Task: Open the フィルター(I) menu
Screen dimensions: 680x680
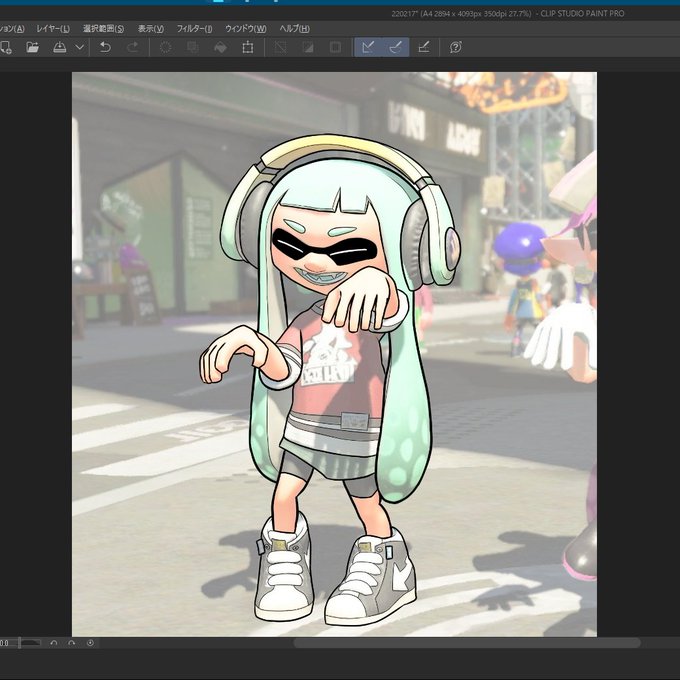Action: (x=194, y=29)
